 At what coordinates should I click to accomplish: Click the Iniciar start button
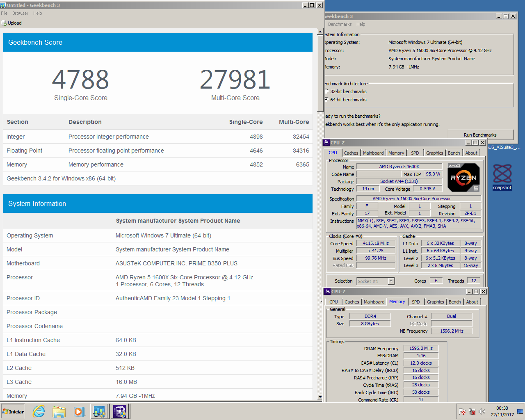click(13, 411)
